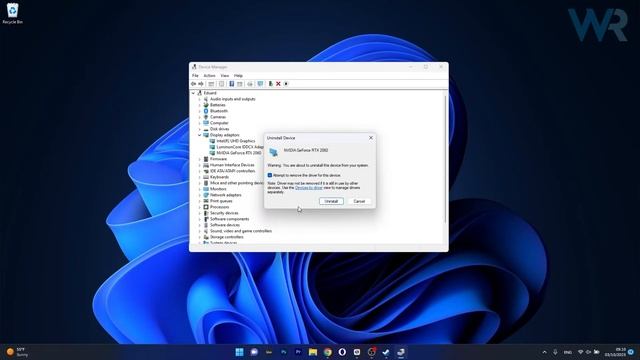Click the Back arrow in Device Manager toolbar
This screenshot has height=360, width=640.
[x=193, y=84]
